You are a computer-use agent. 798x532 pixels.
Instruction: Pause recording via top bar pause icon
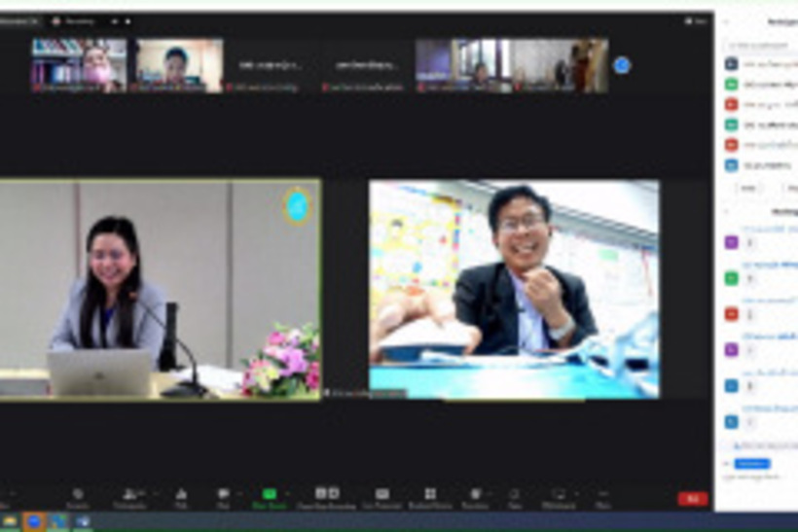point(115,21)
